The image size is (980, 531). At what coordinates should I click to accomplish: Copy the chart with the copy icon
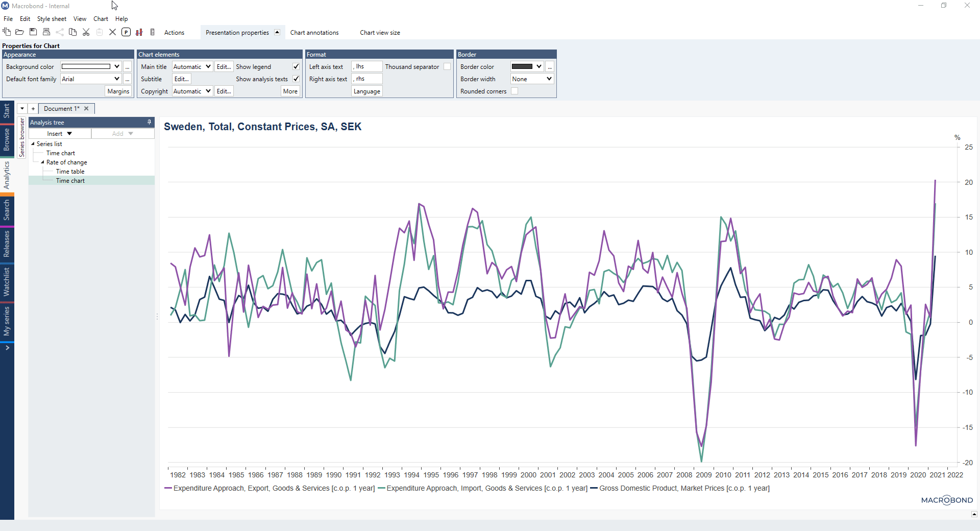(x=72, y=32)
